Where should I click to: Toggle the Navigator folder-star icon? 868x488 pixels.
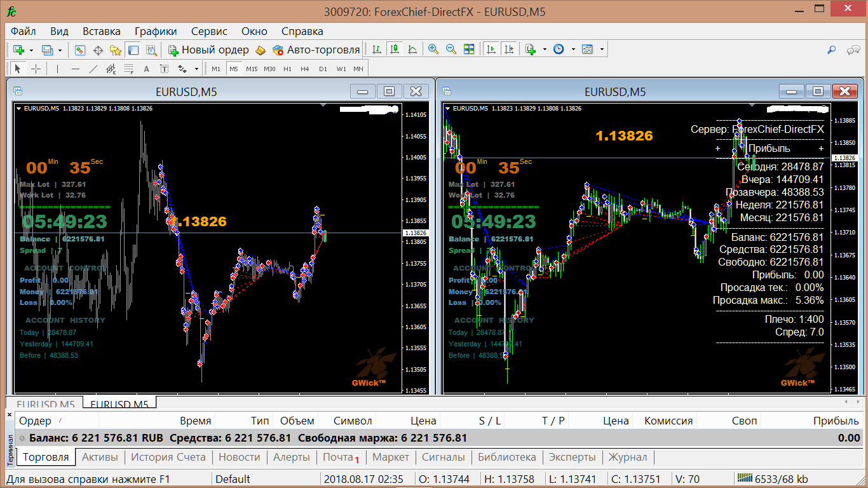[115, 50]
